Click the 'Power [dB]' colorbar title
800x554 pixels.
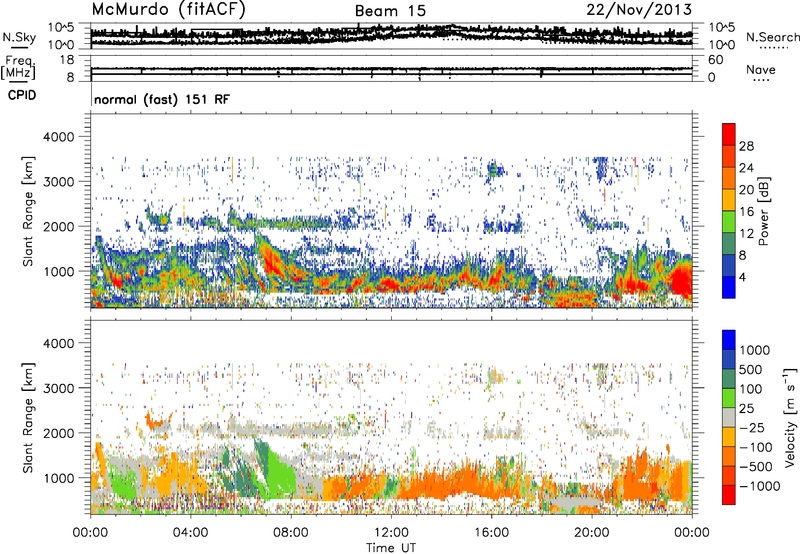764,211
